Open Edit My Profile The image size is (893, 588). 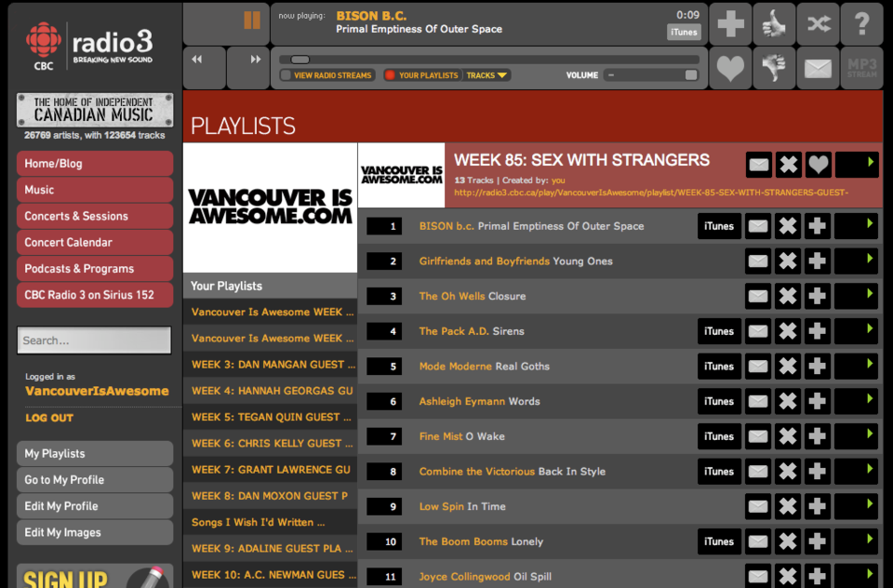click(95, 506)
